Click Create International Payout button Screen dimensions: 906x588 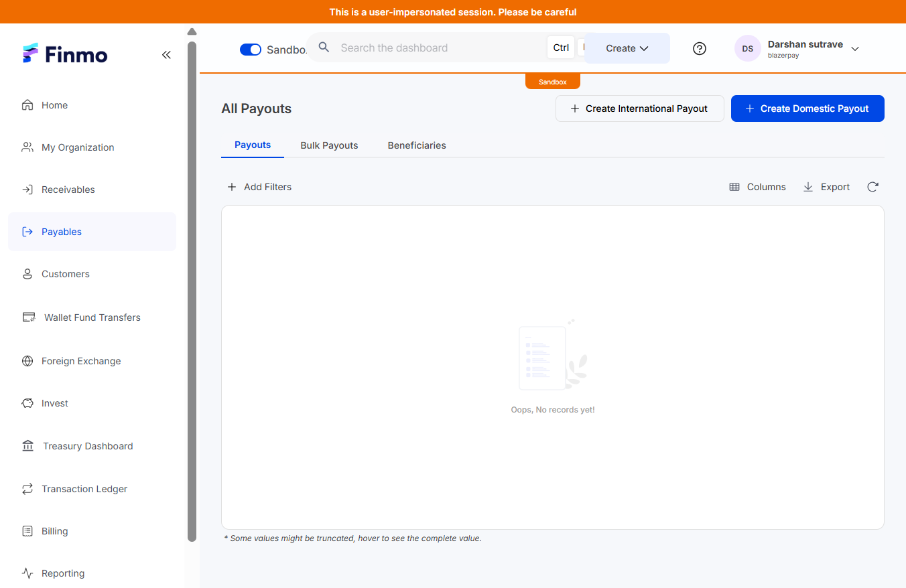(x=640, y=108)
